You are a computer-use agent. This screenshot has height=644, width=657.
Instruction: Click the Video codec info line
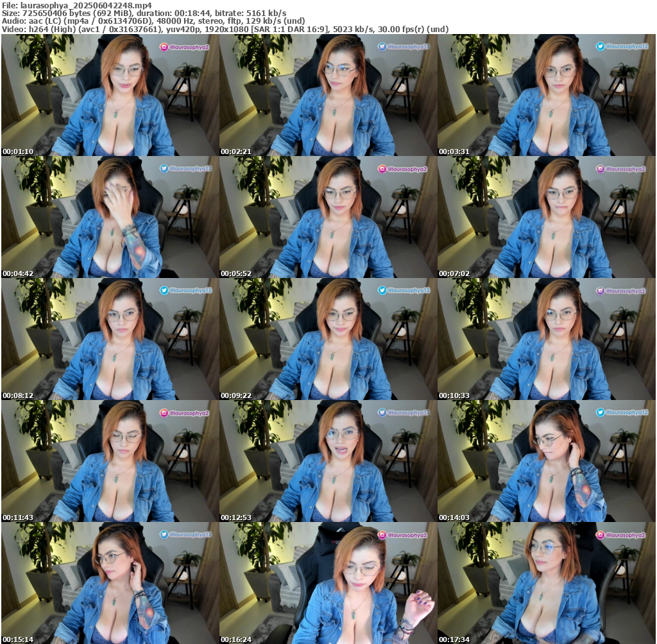pyautogui.click(x=225, y=29)
